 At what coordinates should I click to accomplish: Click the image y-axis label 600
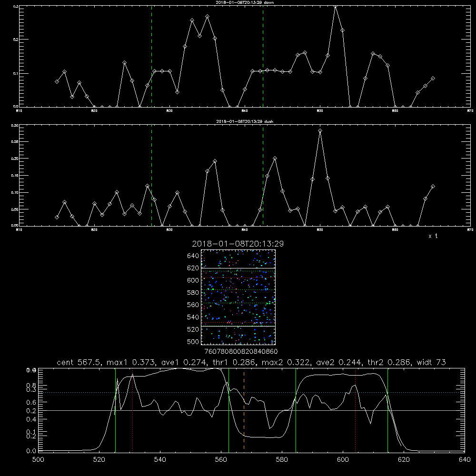193,280
